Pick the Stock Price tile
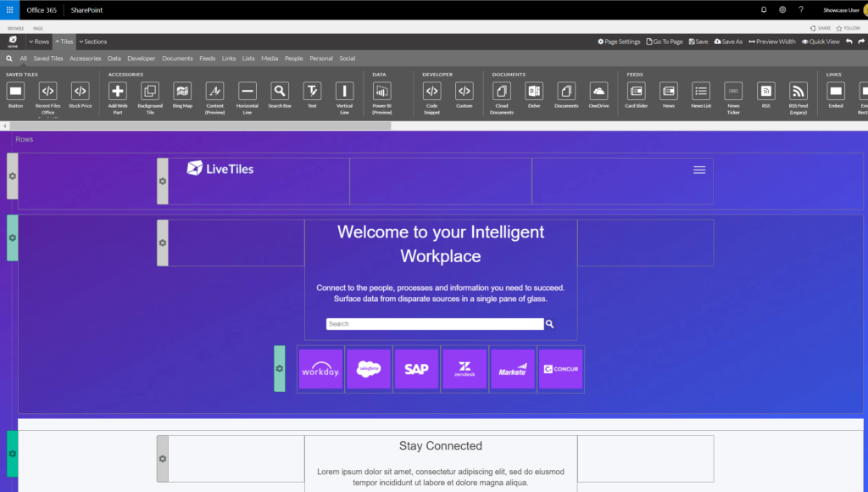Viewport: 868px width, 492px height. (x=81, y=92)
